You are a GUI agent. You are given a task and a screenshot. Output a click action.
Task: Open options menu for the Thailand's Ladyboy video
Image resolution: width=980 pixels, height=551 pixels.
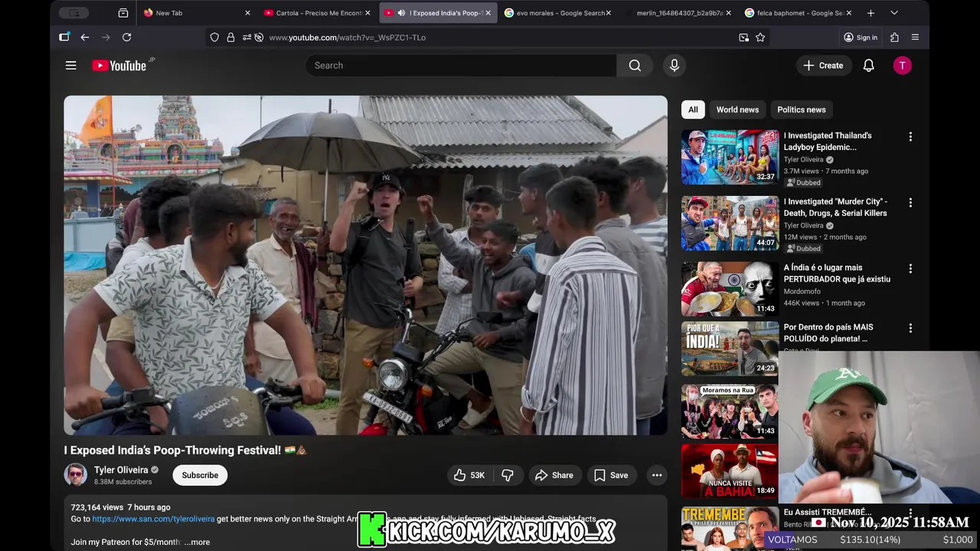(910, 137)
